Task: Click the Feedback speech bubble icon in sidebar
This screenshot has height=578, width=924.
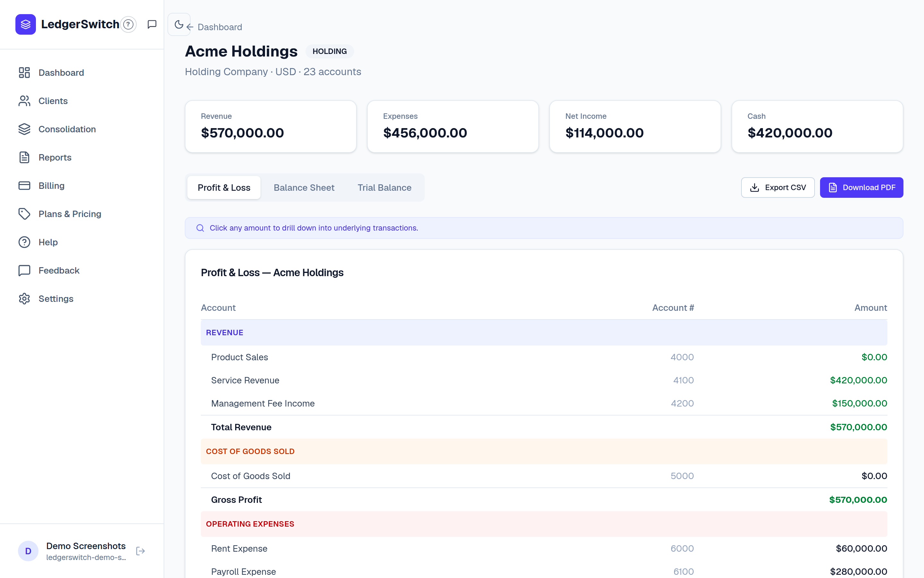Action: coord(24,271)
